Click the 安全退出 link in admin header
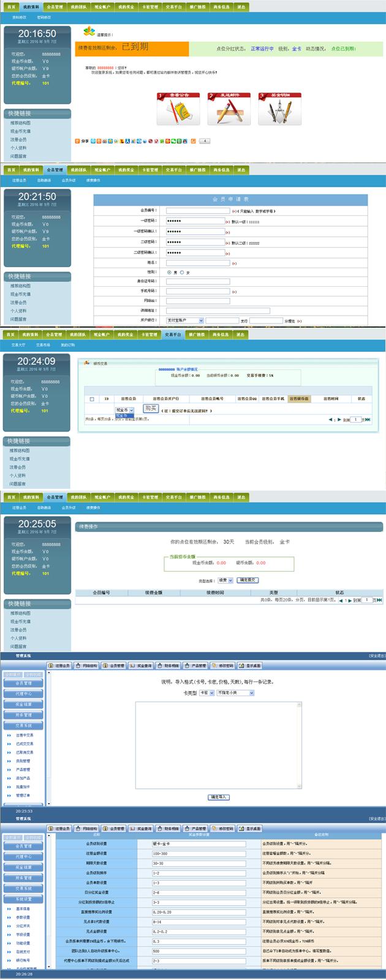Screen dimensions: 386x980 coord(376,656)
